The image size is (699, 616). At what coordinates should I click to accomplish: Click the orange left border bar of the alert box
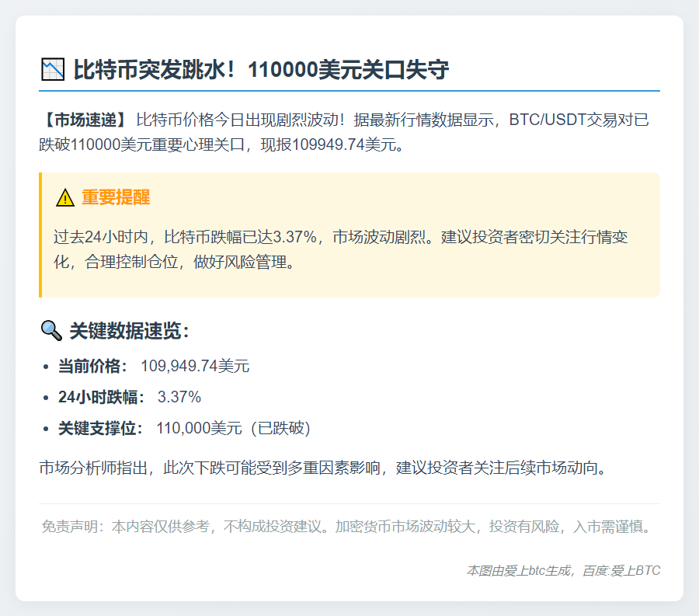(x=40, y=237)
